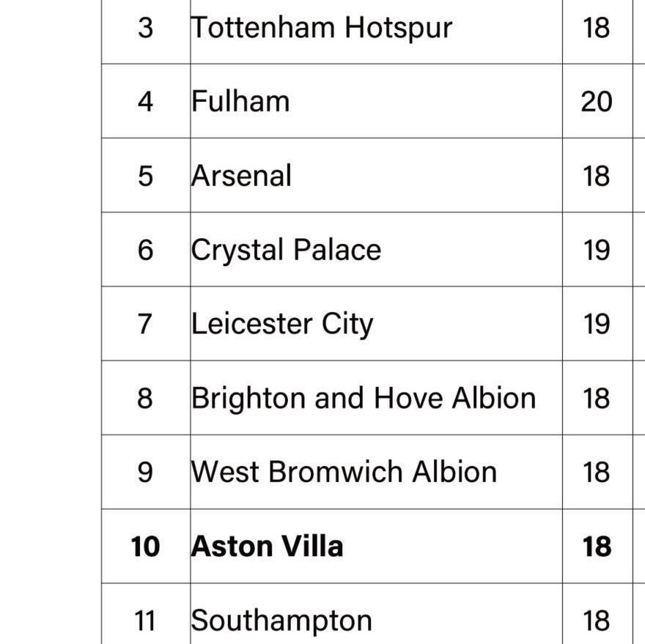The height and width of the screenshot is (644, 645).
Task: Select the bold position number 10
Action: (145, 547)
